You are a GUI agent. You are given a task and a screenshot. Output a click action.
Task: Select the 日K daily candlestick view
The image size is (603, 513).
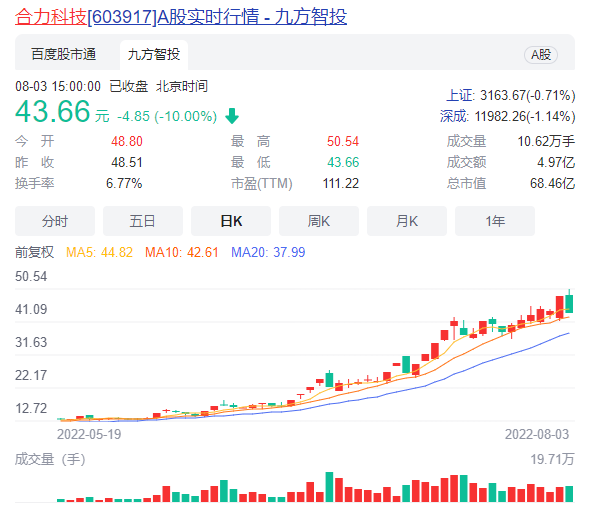231,221
